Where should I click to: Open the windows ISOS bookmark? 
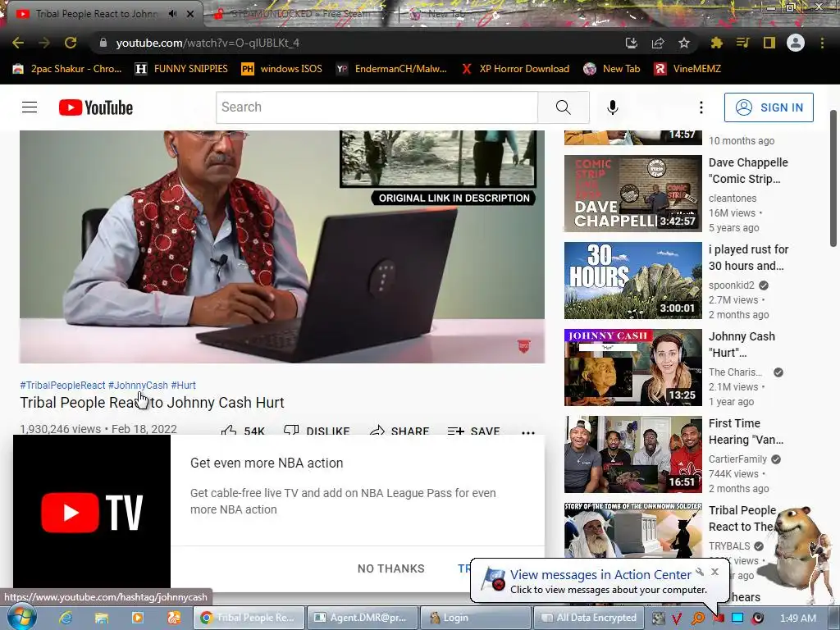[282, 69]
